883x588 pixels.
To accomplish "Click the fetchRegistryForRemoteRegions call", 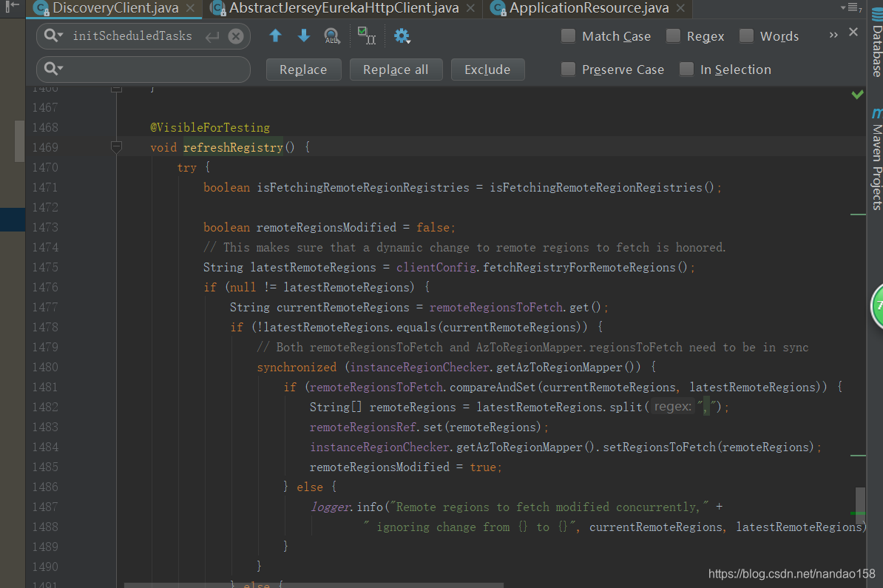I will click(579, 267).
